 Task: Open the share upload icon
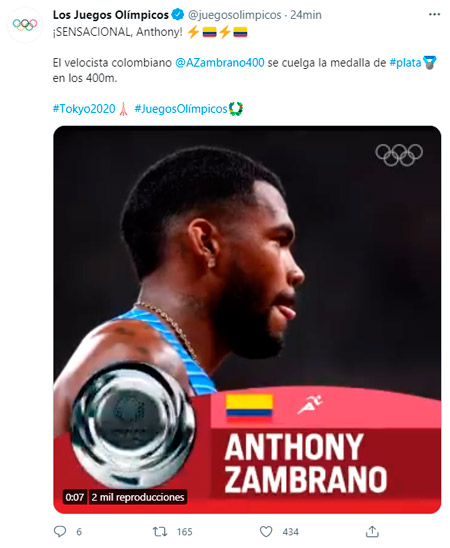372,532
